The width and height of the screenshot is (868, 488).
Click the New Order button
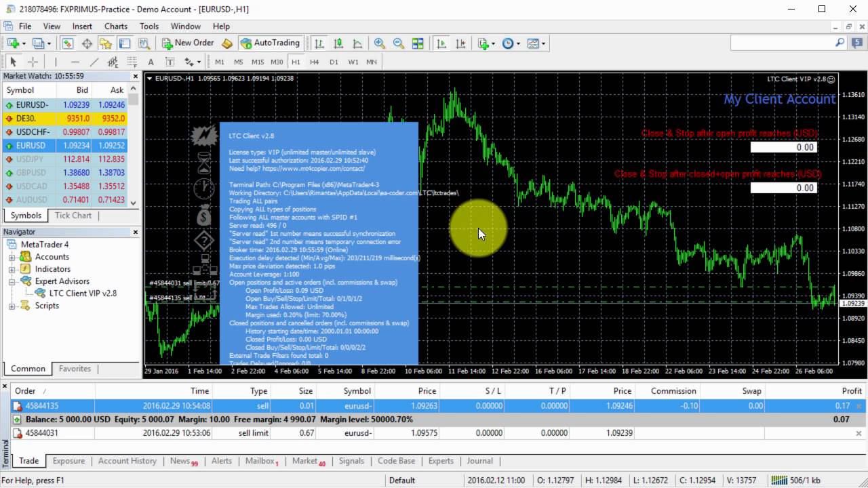[189, 43]
